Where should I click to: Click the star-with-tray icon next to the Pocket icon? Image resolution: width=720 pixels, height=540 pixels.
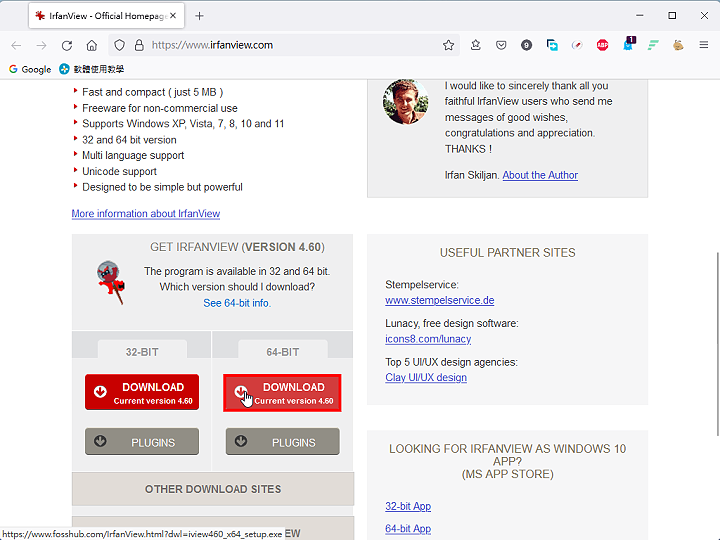tap(476, 45)
